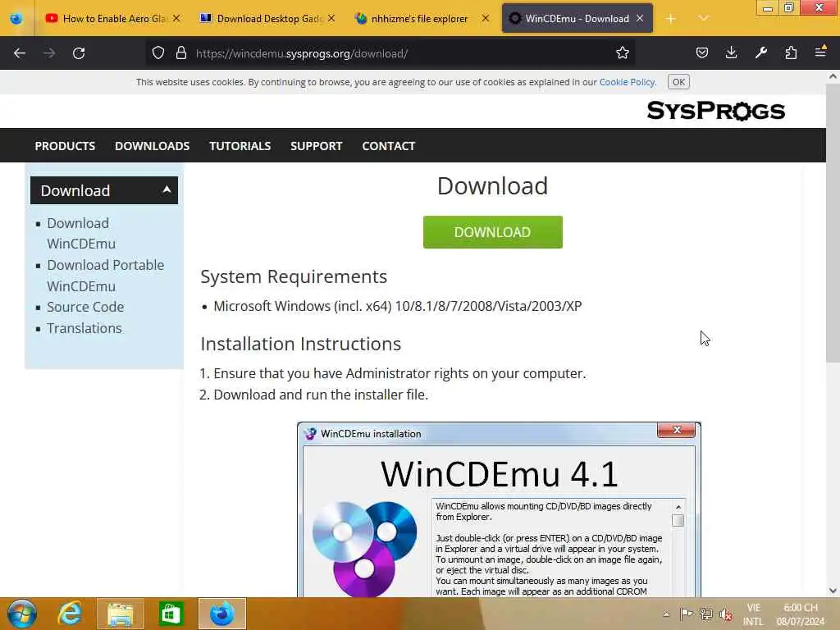The image size is (840, 630).
Task: Open the Translations sidebar link
Action: point(84,328)
